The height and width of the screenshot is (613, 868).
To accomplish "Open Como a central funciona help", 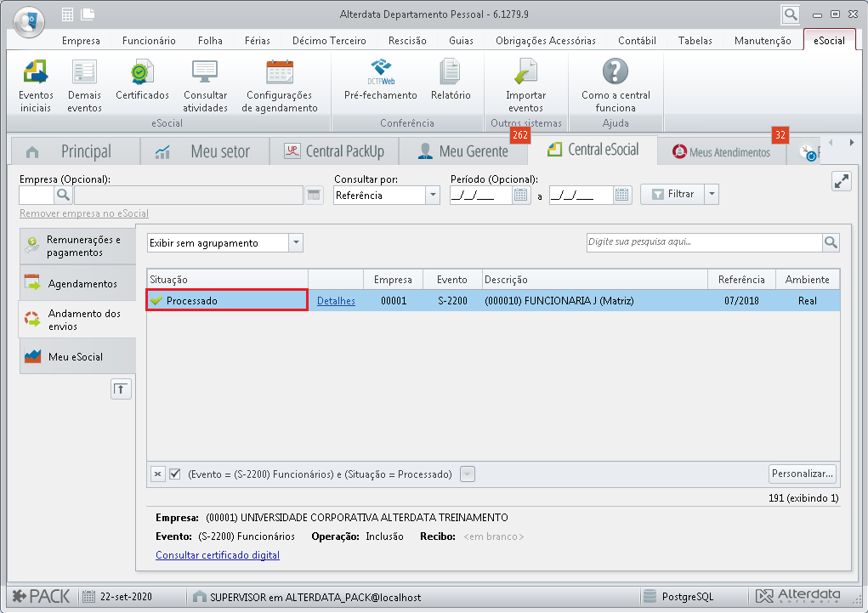I will tap(616, 86).
